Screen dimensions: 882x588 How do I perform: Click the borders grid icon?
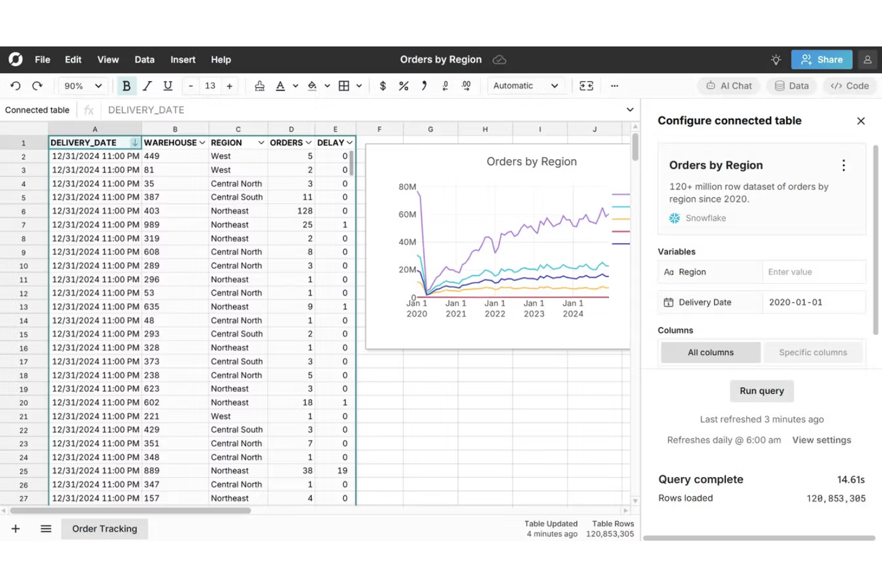pyautogui.click(x=344, y=86)
